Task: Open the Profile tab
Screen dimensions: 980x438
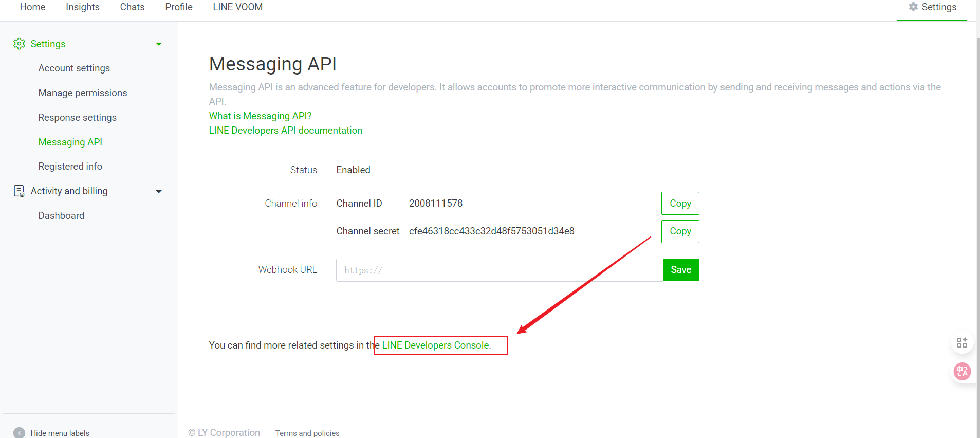Action: click(179, 7)
